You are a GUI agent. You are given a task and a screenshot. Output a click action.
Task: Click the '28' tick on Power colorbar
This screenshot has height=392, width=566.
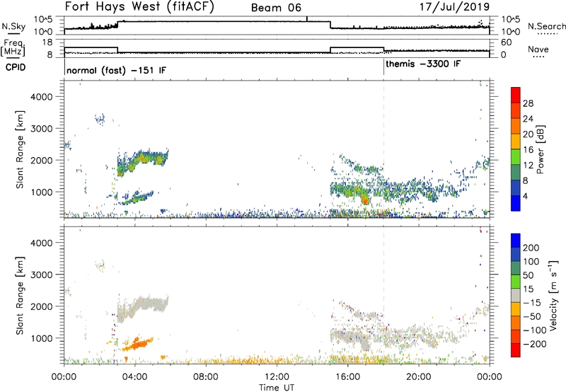pyautogui.click(x=528, y=103)
